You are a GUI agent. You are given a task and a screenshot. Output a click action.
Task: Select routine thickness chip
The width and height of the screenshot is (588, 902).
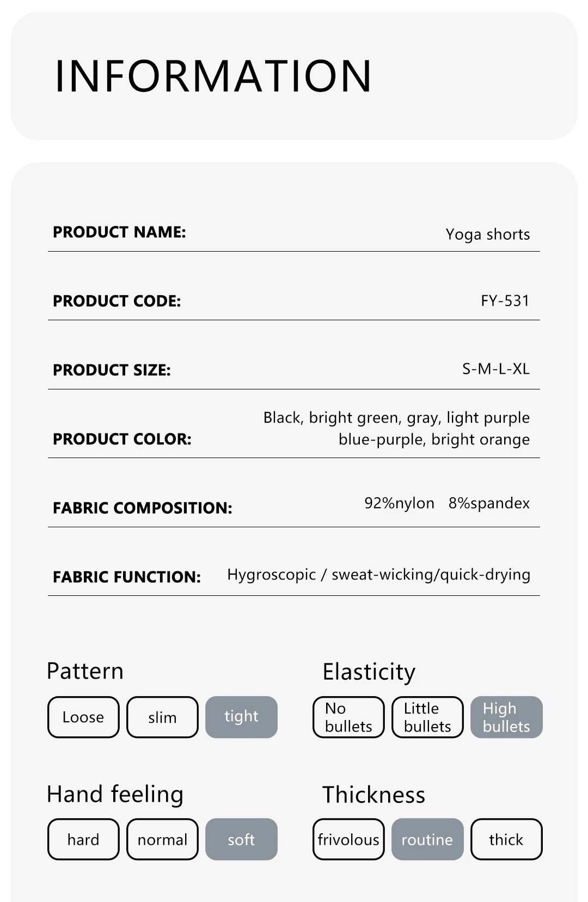[427, 839]
